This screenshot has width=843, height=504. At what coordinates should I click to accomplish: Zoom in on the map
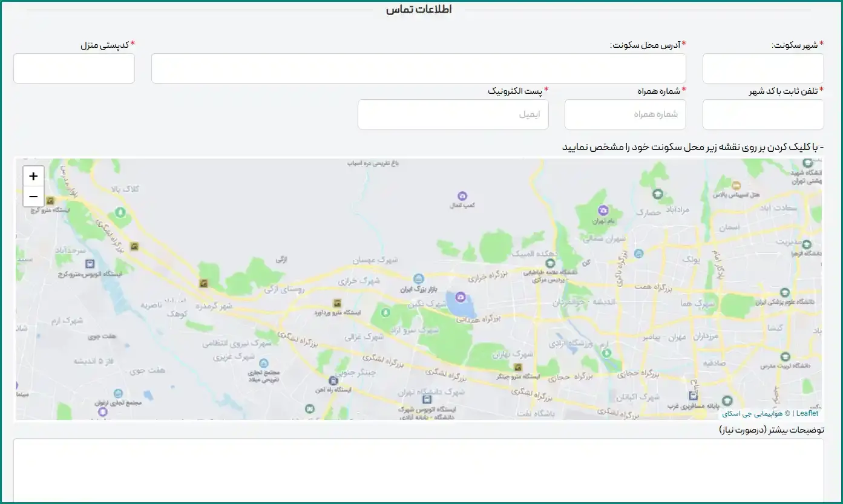[33, 176]
